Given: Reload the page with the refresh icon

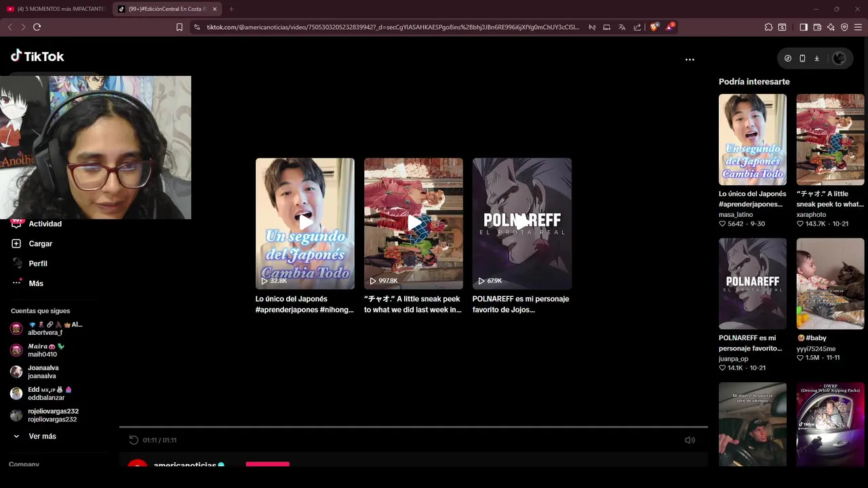Looking at the screenshot, I should 37,27.
